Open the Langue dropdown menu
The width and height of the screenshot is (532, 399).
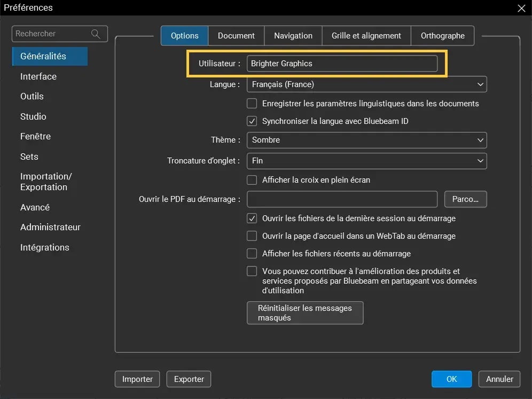(366, 84)
